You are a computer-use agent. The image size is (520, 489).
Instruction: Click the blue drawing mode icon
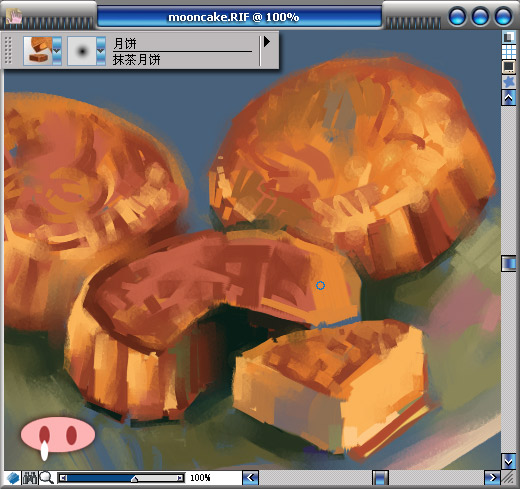coord(13,478)
